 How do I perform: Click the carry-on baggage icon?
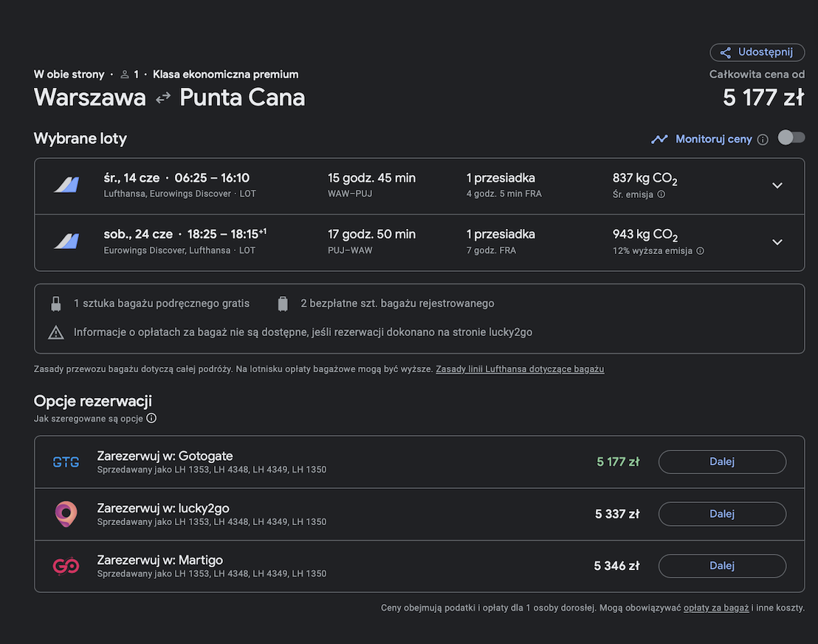click(56, 304)
